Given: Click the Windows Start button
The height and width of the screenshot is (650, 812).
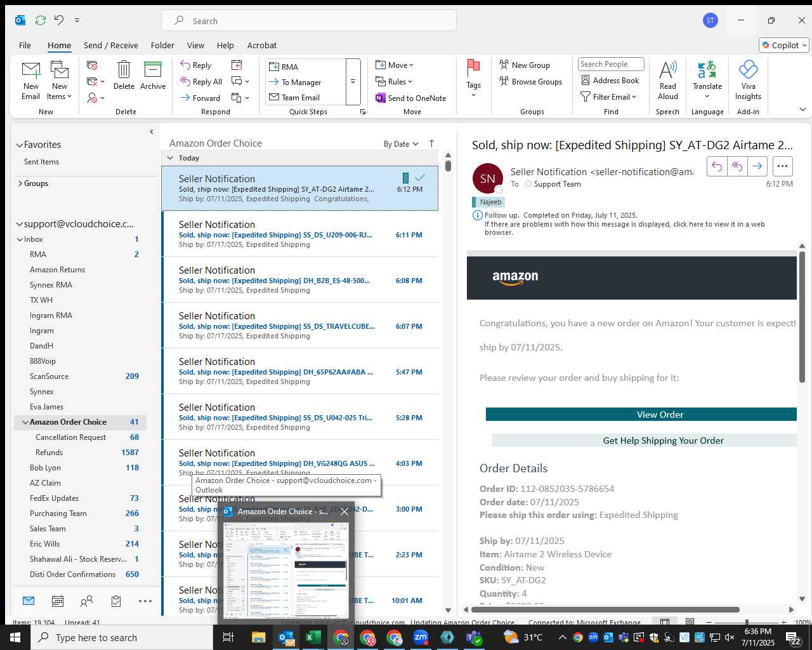Looking at the screenshot, I should (x=15, y=637).
